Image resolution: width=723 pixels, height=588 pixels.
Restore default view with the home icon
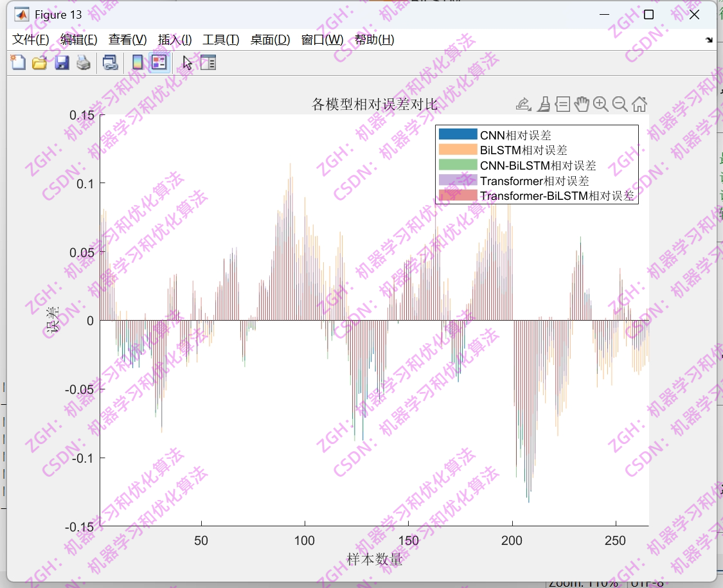coord(638,104)
